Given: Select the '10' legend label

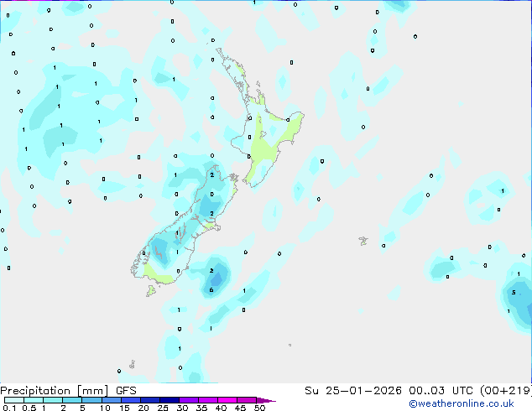Looking at the screenshot, I should (105, 408).
